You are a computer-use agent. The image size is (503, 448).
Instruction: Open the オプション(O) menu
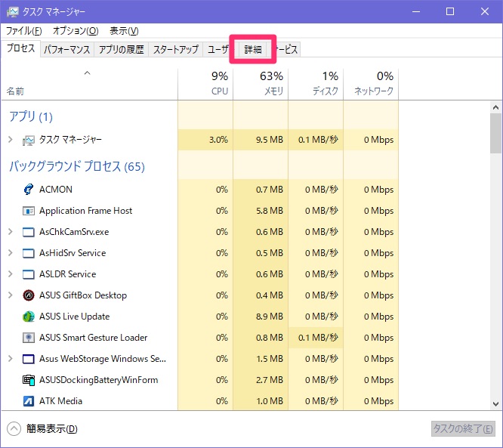[x=76, y=31]
